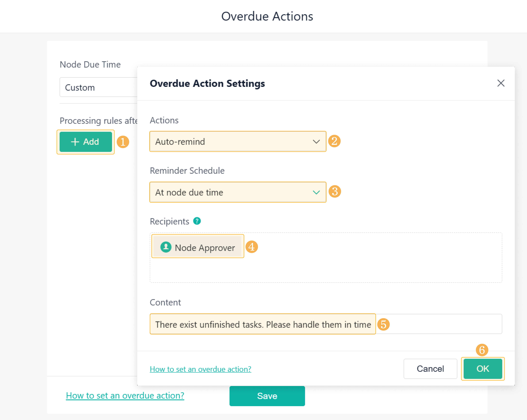Open the Node Due Time Custom dropdown
The height and width of the screenshot is (420, 527).
pyautogui.click(x=98, y=87)
